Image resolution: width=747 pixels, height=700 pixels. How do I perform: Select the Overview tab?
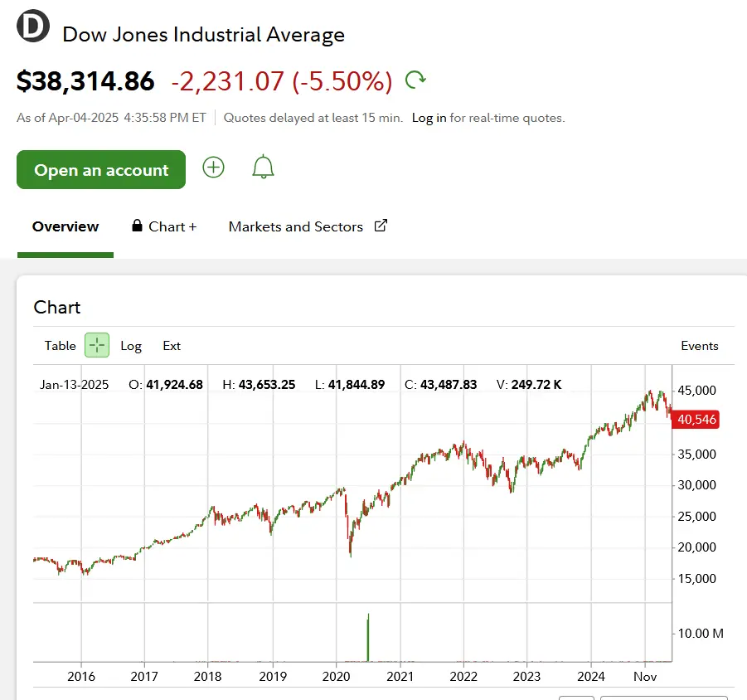pos(65,226)
